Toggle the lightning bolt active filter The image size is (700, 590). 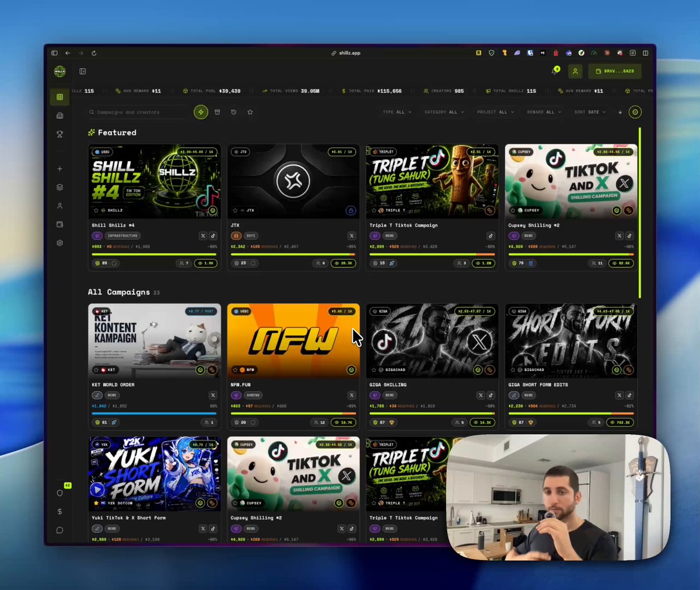201,112
